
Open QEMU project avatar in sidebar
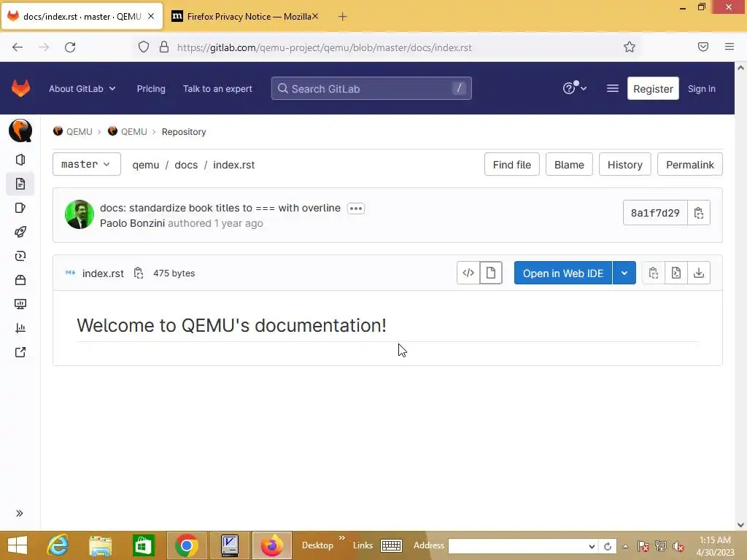pyautogui.click(x=20, y=131)
